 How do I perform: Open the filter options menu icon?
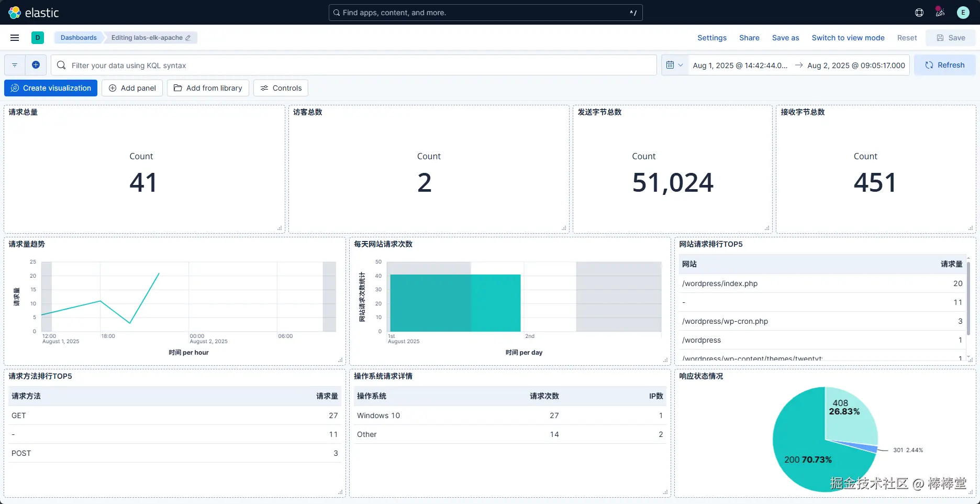15,65
